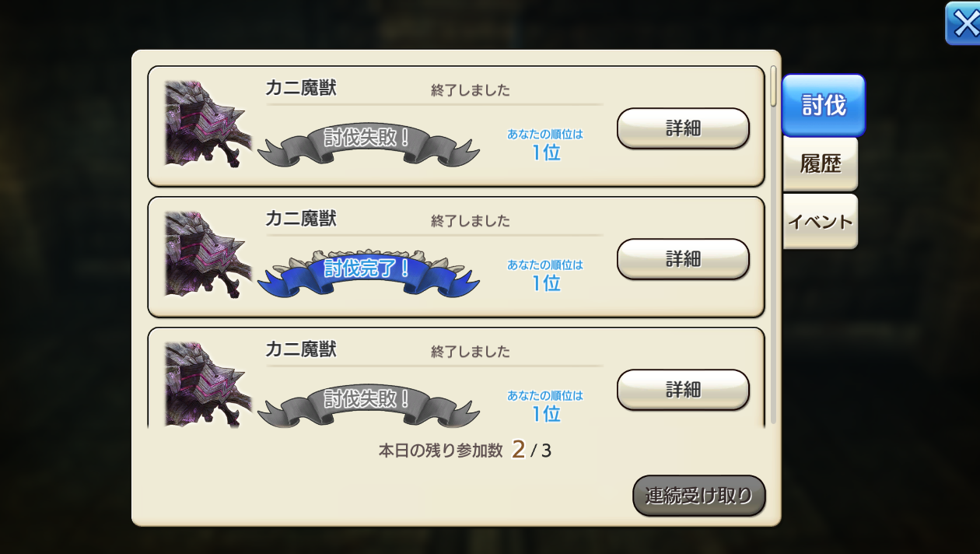Open 詳細 for the second カニ魔獣 entry

point(683,259)
